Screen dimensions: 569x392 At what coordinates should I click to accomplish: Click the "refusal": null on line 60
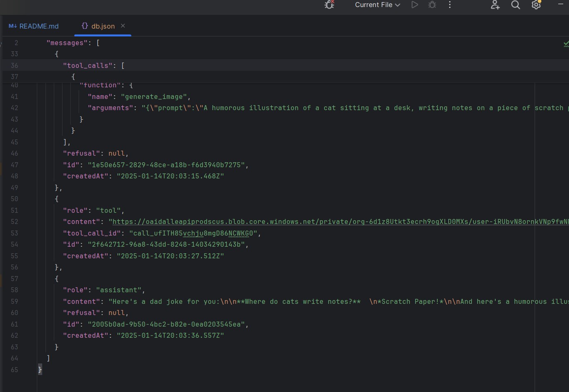96,313
